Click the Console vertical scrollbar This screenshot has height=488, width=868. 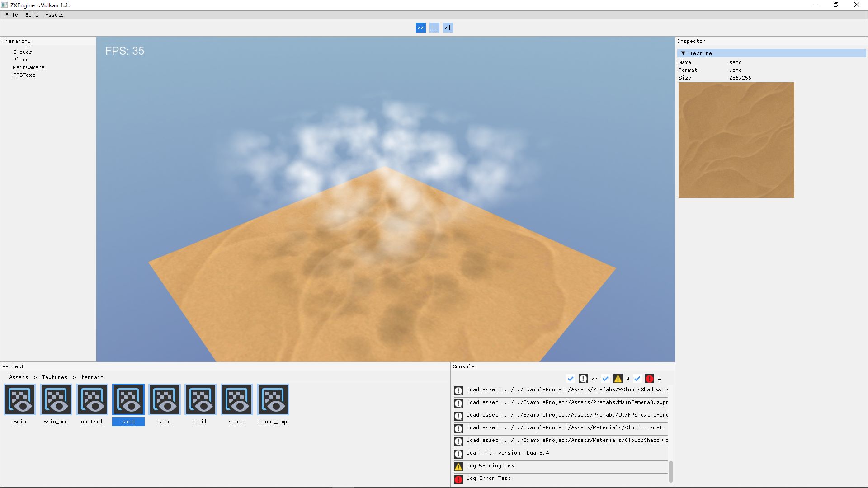(x=670, y=471)
